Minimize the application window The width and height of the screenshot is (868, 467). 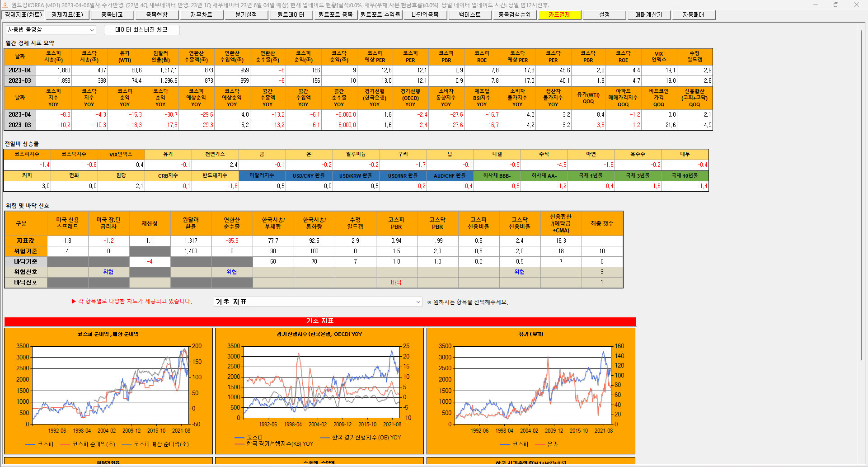(815, 5)
